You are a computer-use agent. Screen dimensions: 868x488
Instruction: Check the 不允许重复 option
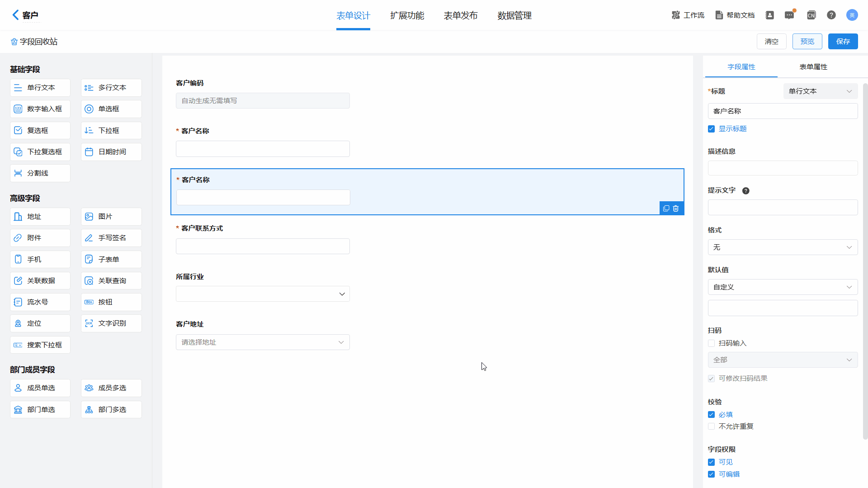point(712,426)
